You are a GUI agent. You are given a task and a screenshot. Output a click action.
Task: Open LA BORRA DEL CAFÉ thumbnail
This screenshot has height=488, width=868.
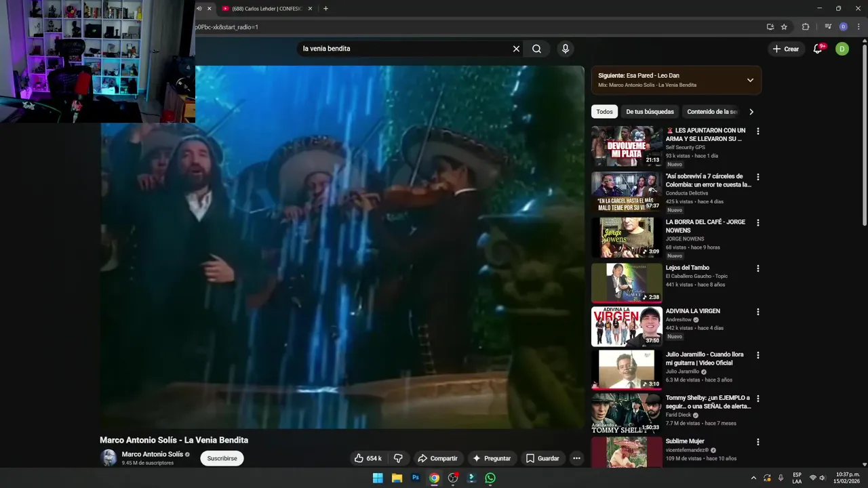[x=627, y=238]
